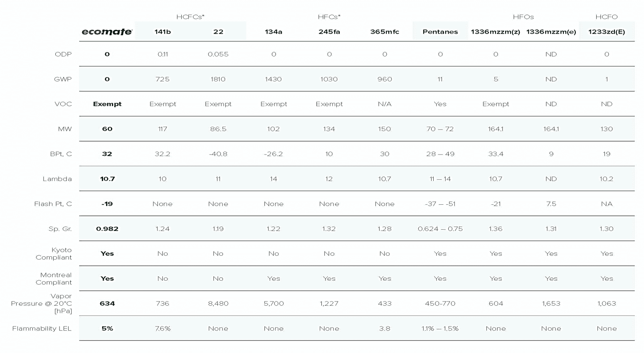Click the Kyoto Compliant row label
This screenshot has width=644, height=353.
54,254
